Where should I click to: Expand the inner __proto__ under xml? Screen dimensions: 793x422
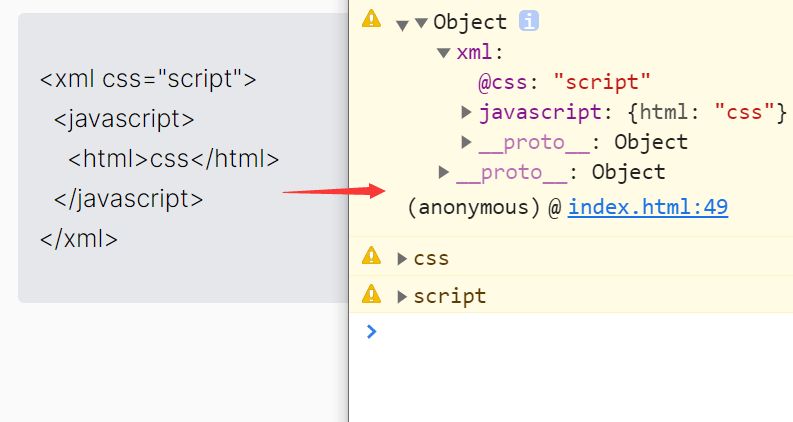(x=466, y=142)
